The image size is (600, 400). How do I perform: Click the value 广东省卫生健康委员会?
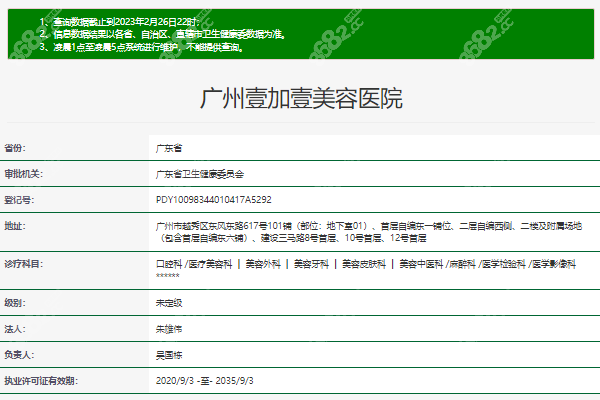pos(200,174)
